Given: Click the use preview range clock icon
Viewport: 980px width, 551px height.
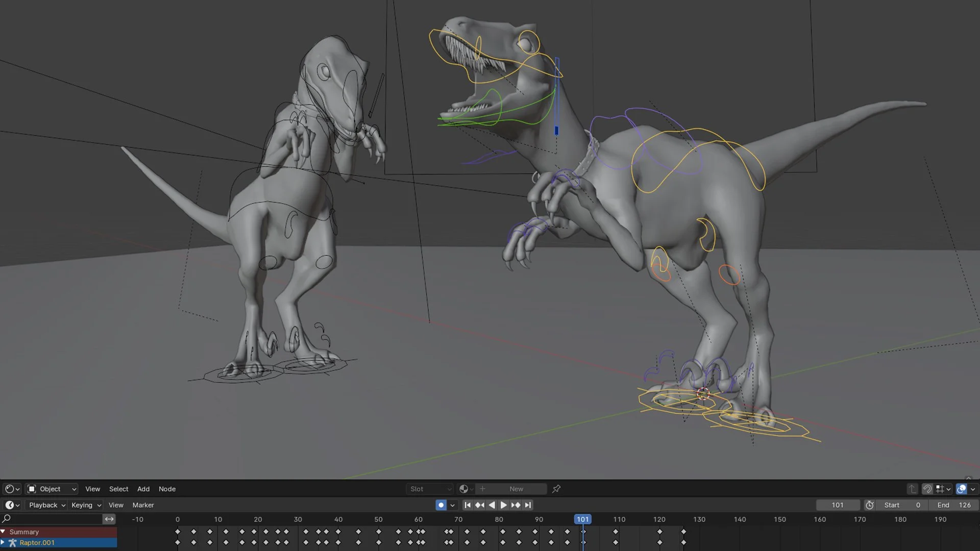Looking at the screenshot, I should [x=870, y=505].
